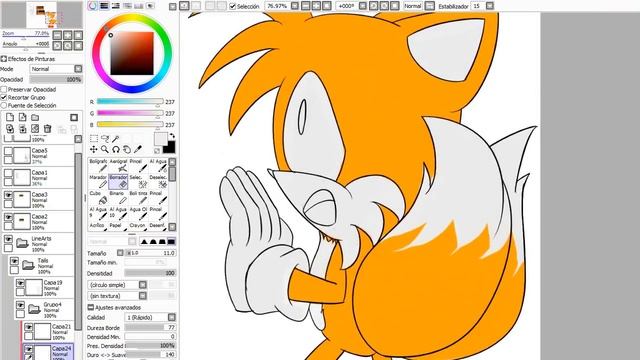Hide the Capa19 layer
The image size is (640, 360).
[20, 283]
